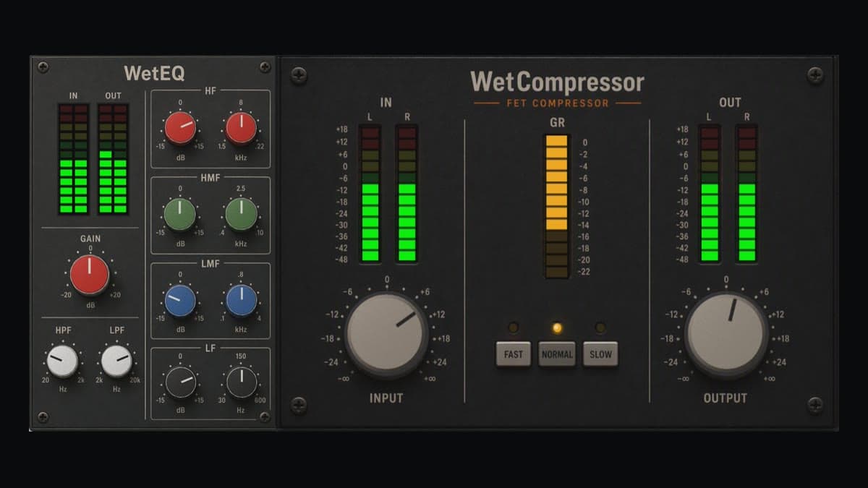Viewport: 868px width, 488px height.
Task: Click the lit LED above NORMAL
Action: click(557, 328)
